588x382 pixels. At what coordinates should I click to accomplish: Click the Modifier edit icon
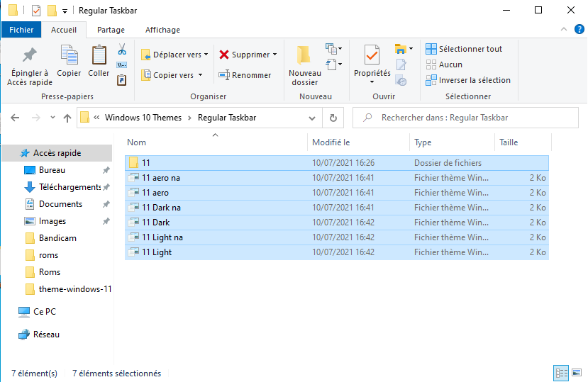tap(401, 65)
